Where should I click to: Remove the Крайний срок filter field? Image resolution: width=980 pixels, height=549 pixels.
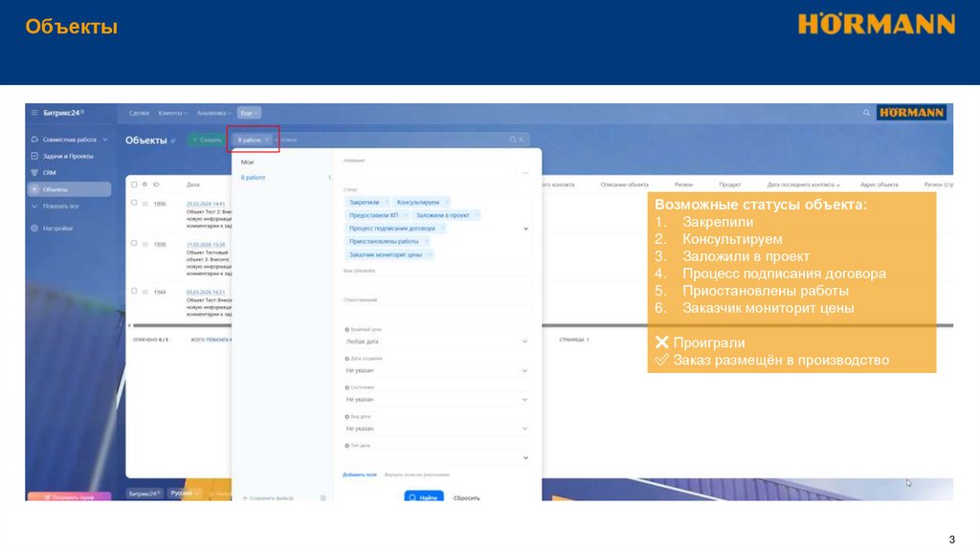point(346,329)
